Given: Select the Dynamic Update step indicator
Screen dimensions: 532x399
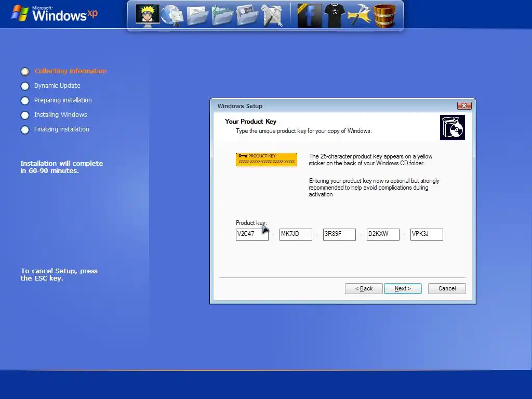Looking at the screenshot, I should pyautogui.click(x=25, y=86).
